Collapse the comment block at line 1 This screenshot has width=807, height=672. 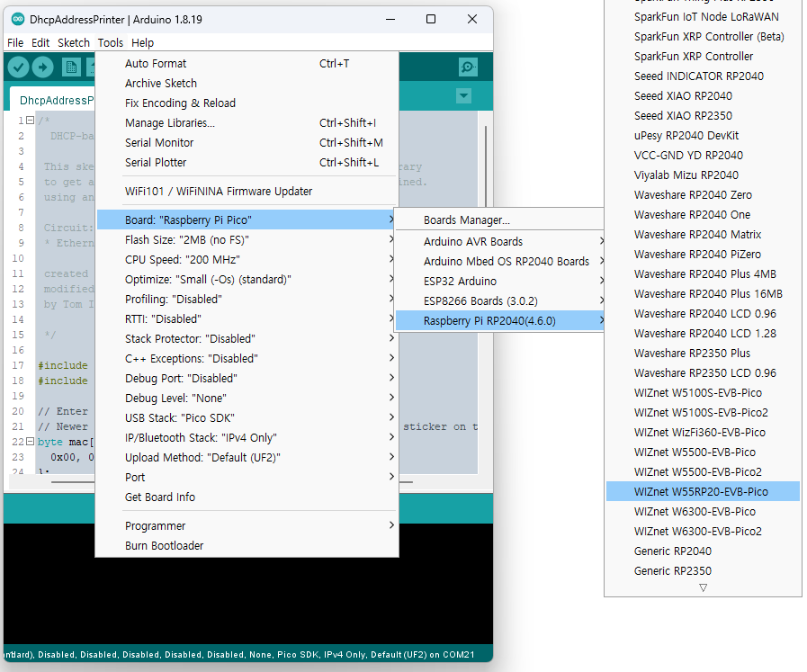pos(30,121)
